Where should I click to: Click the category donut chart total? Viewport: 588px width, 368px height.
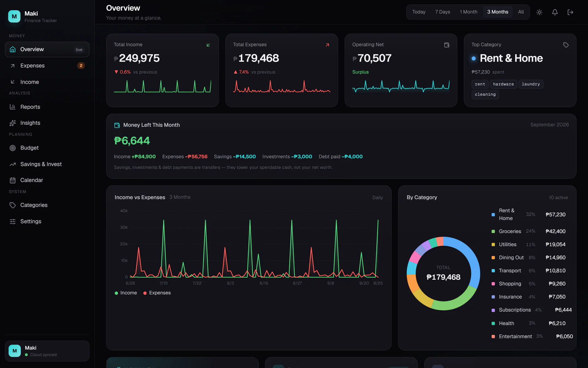(443, 277)
